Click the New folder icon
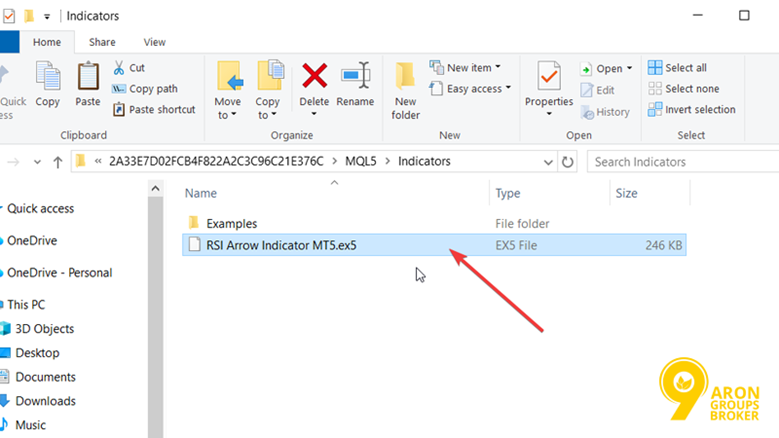 point(405,77)
